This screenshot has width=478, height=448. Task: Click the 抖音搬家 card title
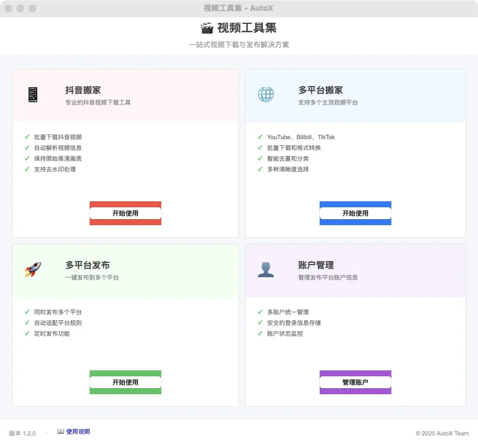pyautogui.click(x=83, y=90)
